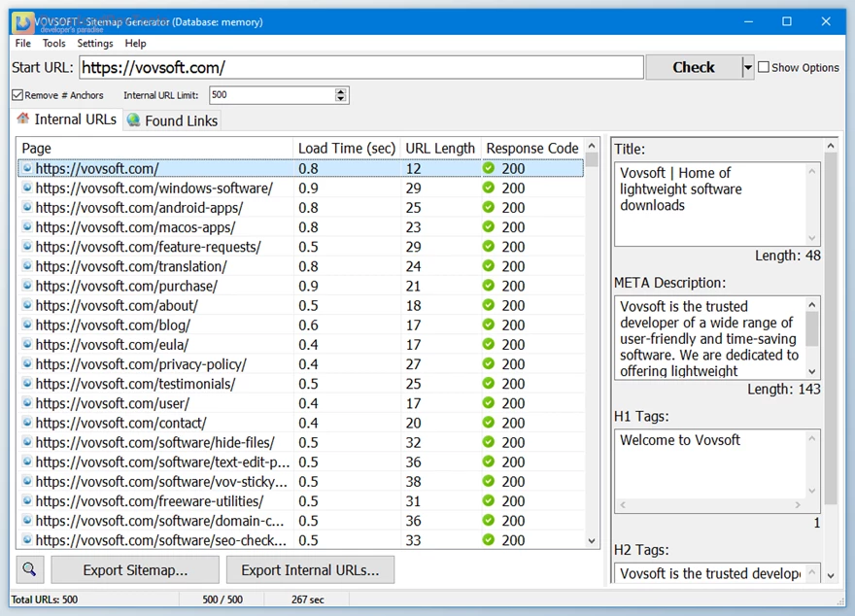Viewport: 855px width, 616px height.
Task: Switch to the Found Links tab
Action: coord(173,120)
